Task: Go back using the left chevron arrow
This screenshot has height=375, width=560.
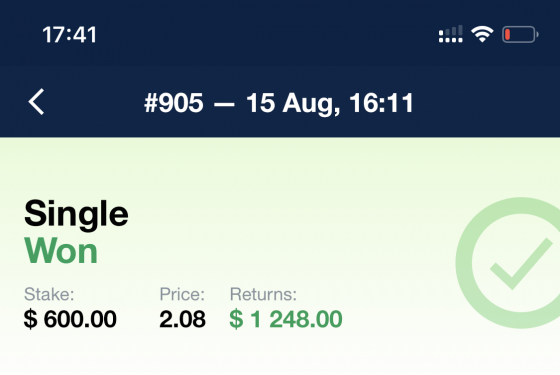Action: pos(36,102)
